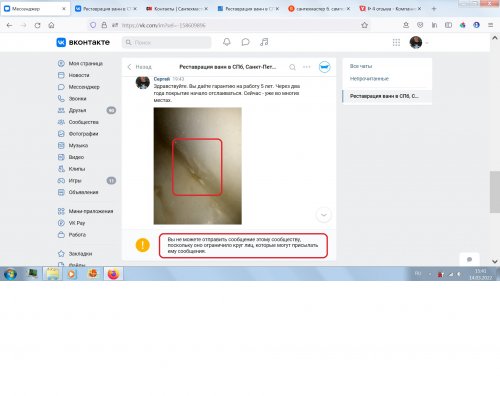Open the Firefox hamburger menu
Screen dimensions: 500x396
click(490, 25)
